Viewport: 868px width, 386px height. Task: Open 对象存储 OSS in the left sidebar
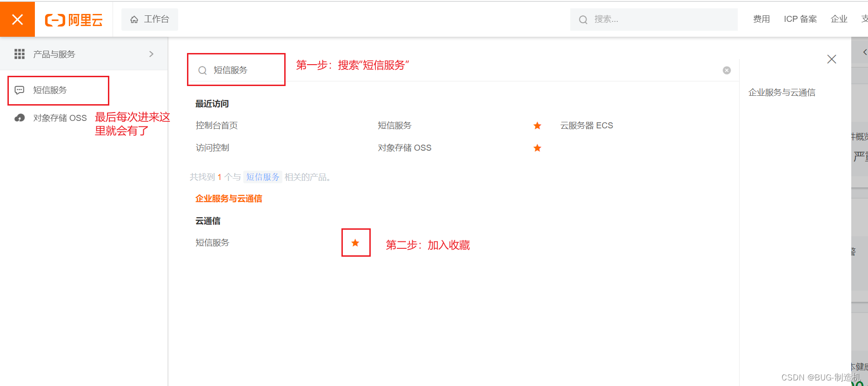click(x=60, y=118)
